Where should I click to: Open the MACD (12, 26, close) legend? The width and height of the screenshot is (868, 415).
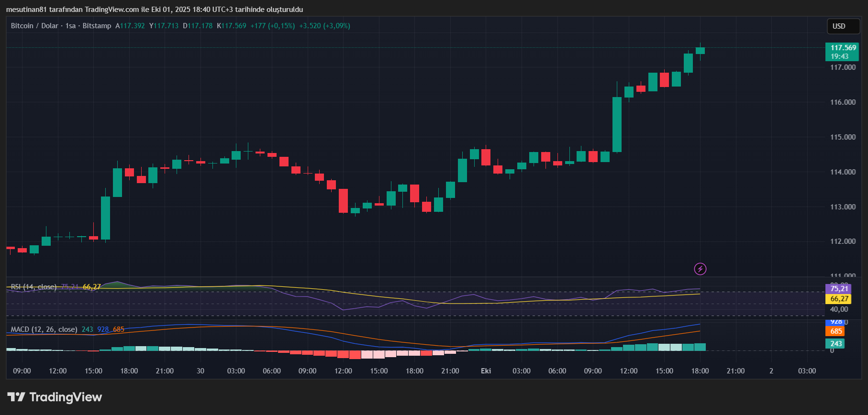[44, 329]
